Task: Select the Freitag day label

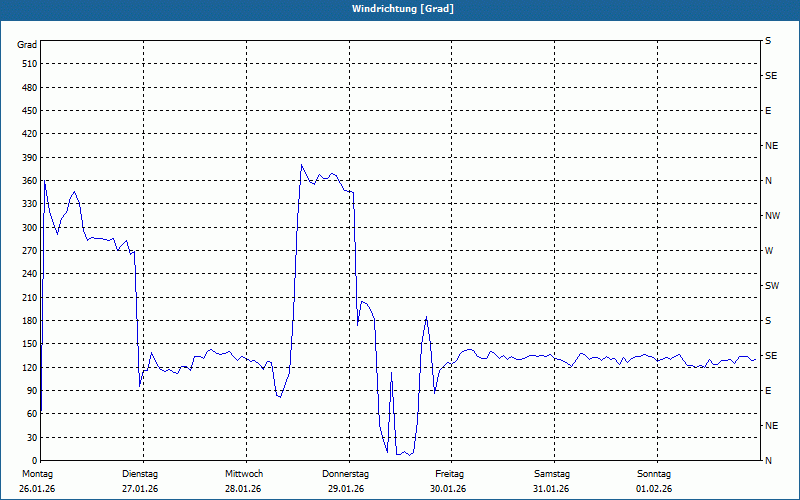Action: coord(449,474)
